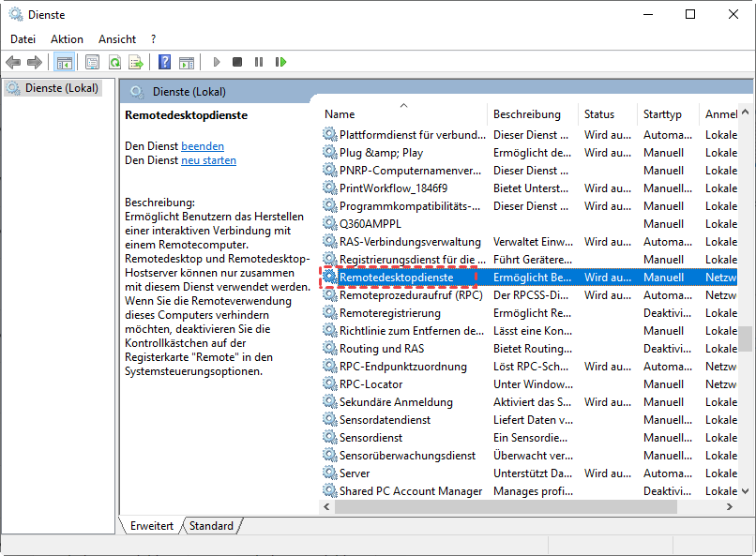
Task: Select the Remoteregistrierung service row
Action: (x=389, y=313)
